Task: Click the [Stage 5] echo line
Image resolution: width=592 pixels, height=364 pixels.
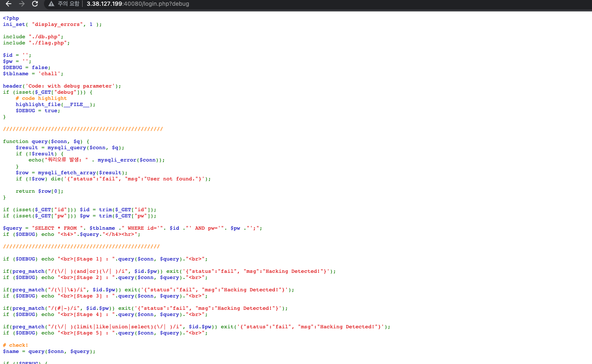Action: pyautogui.click(x=105, y=333)
